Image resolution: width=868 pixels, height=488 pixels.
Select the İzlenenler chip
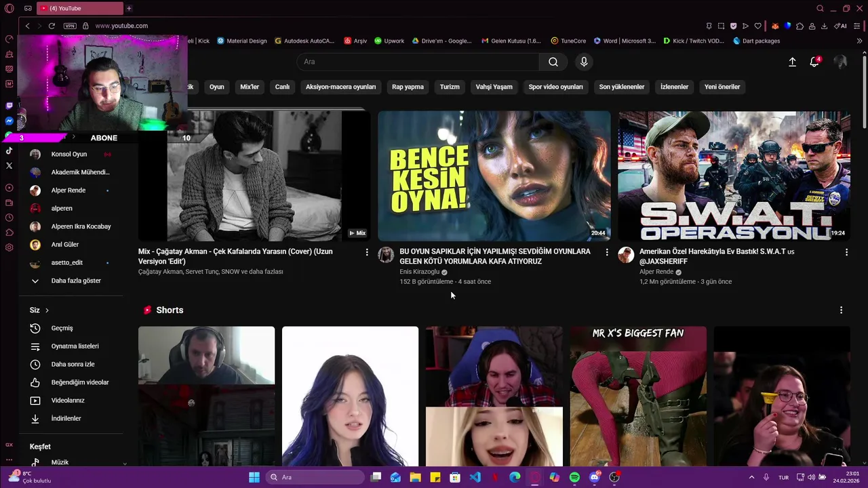(674, 87)
